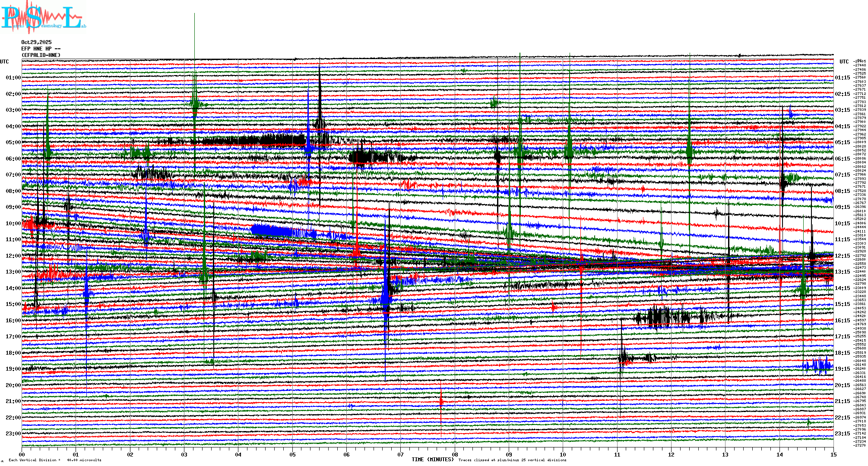The height and width of the screenshot is (466, 868).
Task: Click the Each Vertical Division scale note
Action: pyautogui.click(x=54, y=460)
